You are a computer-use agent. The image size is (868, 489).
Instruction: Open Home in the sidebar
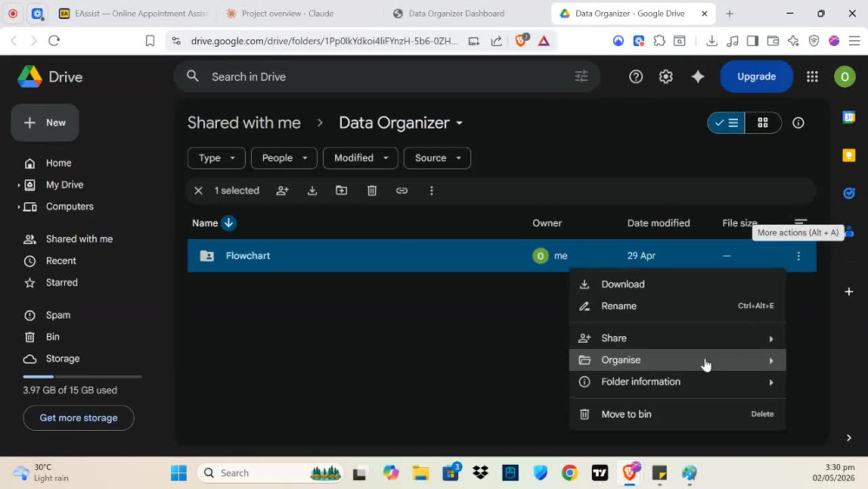[58, 162]
